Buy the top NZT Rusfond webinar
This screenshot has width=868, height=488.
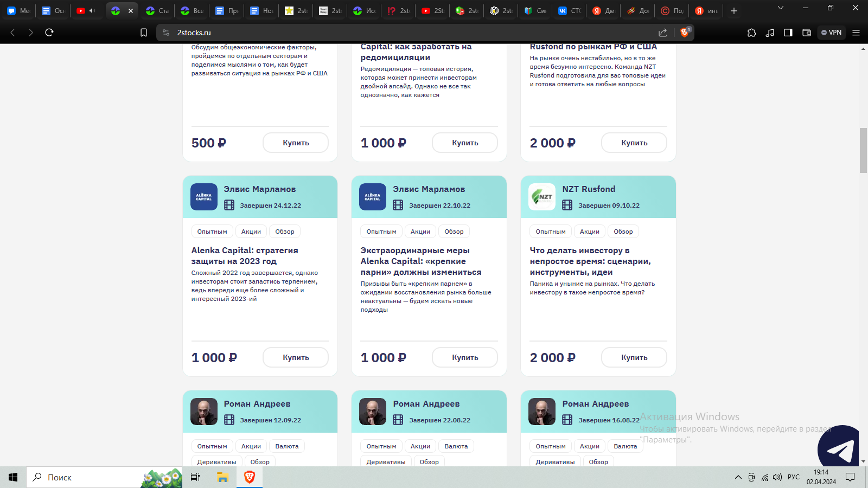[x=634, y=143]
